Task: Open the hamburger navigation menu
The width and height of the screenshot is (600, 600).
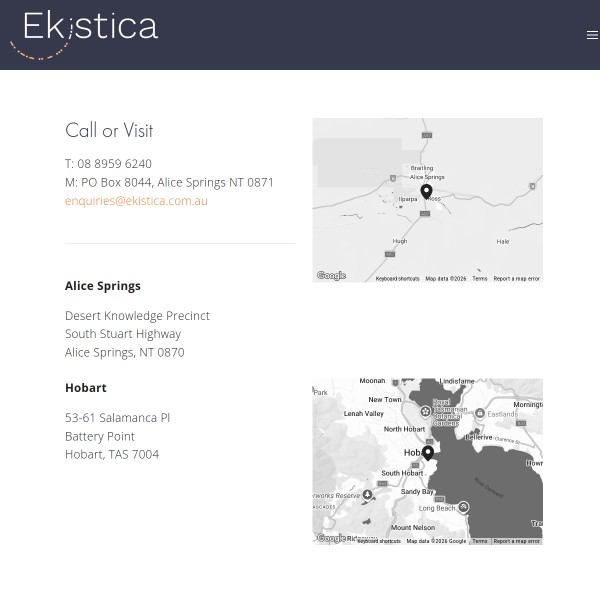Action: click(x=592, y=35)
